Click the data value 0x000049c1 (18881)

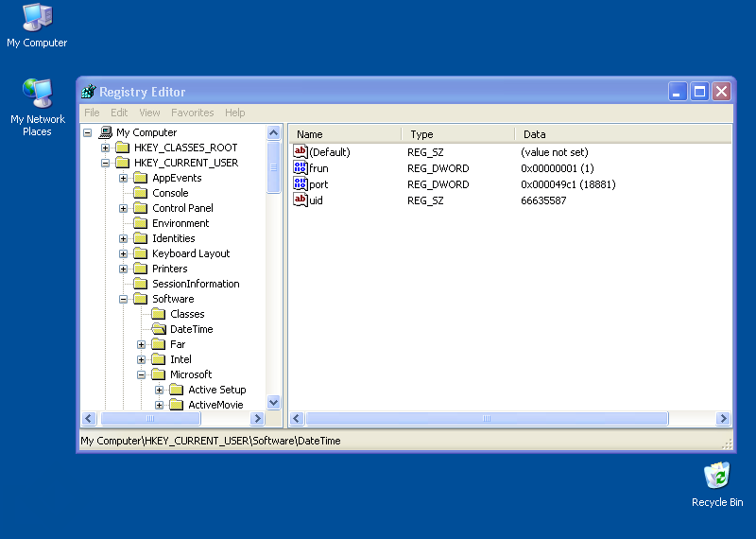[568, 184]
